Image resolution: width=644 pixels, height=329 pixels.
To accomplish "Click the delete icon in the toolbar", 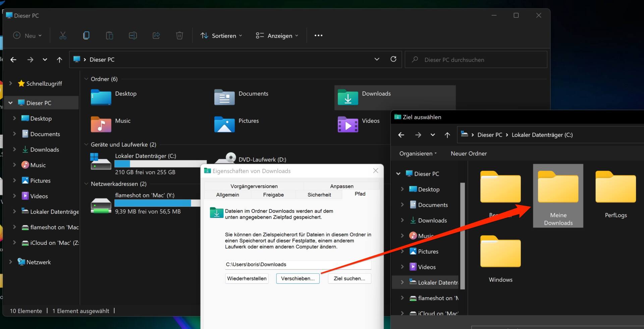I will 179,36.
